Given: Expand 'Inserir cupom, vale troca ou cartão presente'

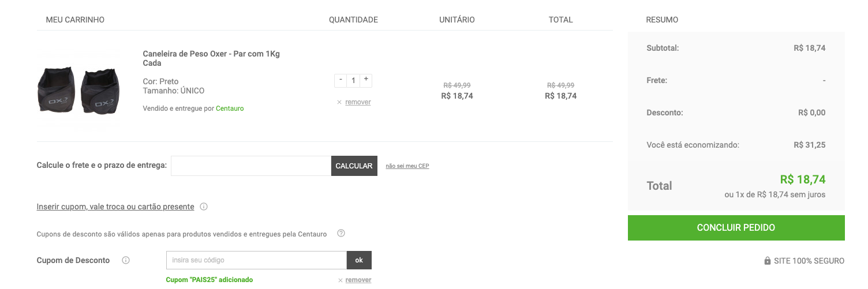Looking at the screenshot, I should 115,207.
